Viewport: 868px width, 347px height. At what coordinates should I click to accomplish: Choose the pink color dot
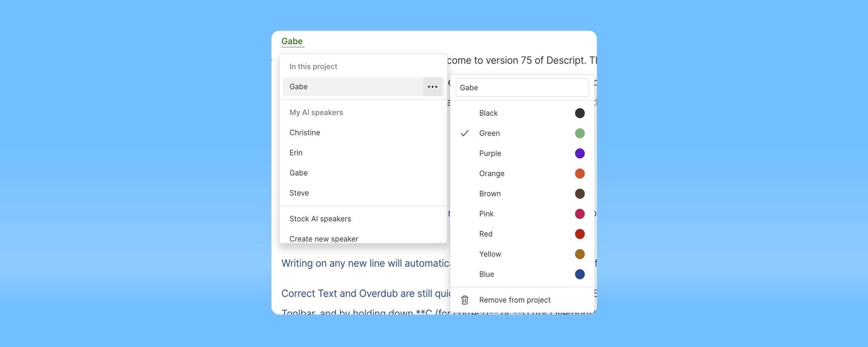coord(579,214)
